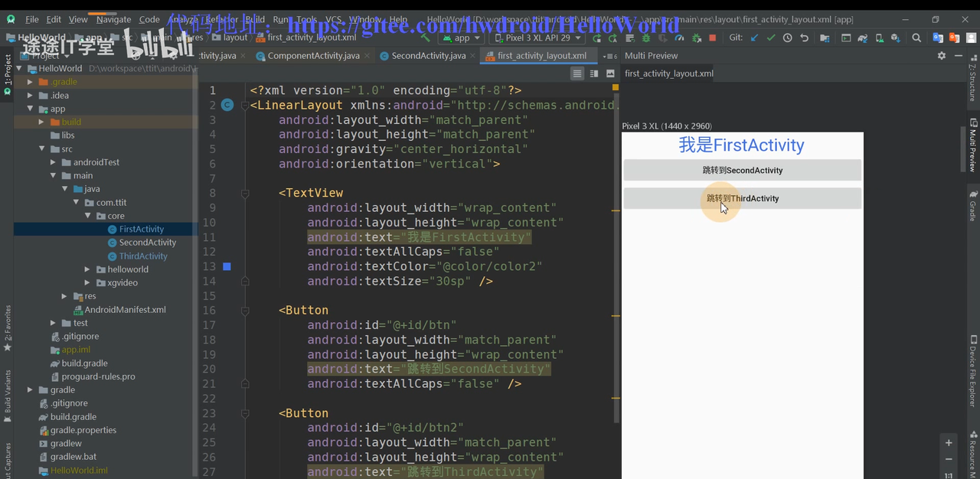
Task: Open the Edit menu
Action: [54, 19]
